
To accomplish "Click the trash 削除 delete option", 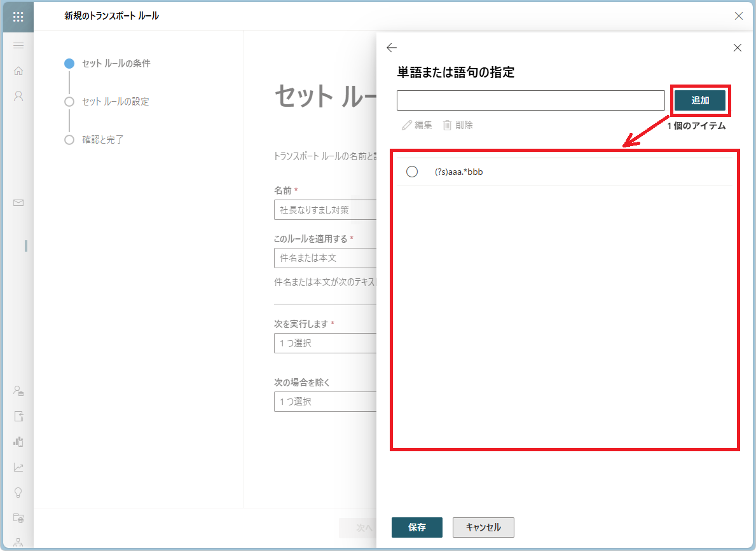I will tap(458, 125).
